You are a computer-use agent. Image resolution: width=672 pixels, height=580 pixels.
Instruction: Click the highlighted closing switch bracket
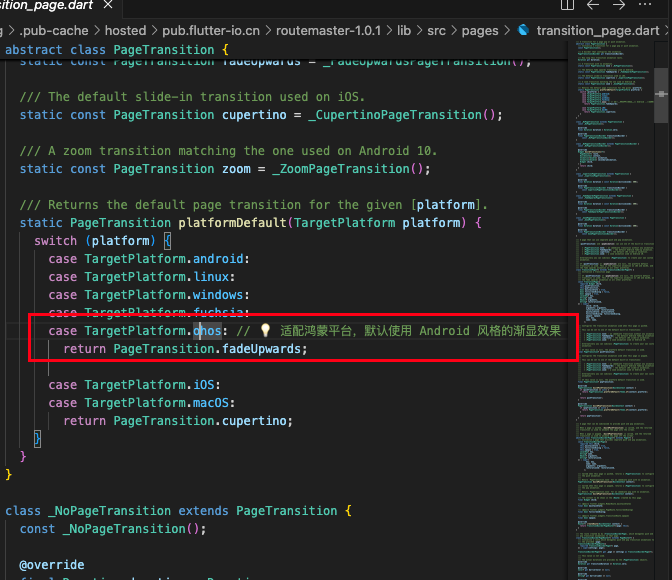coord(38,439)
